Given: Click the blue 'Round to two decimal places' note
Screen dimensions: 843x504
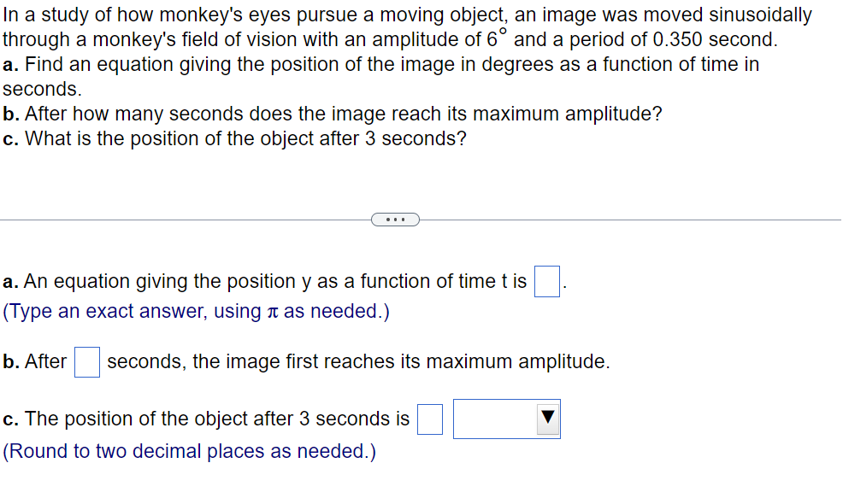Looking at the screenshot, I should [189, 451].
